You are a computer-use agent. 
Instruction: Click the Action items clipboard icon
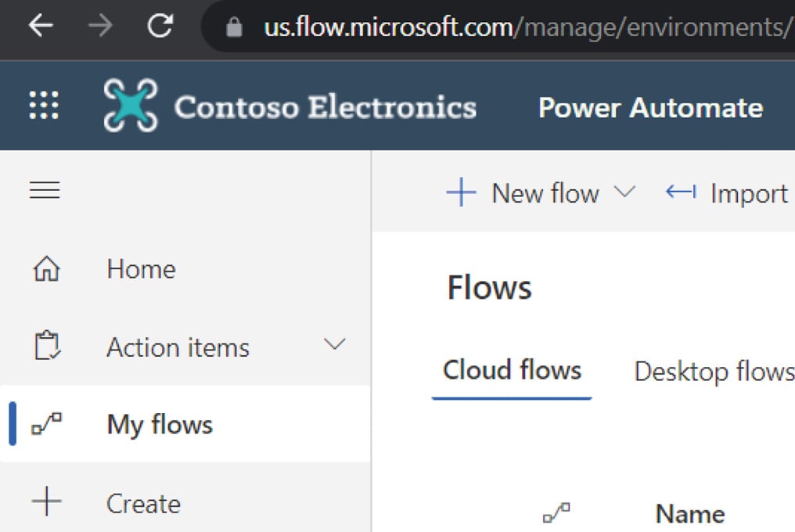pos(46,347)
